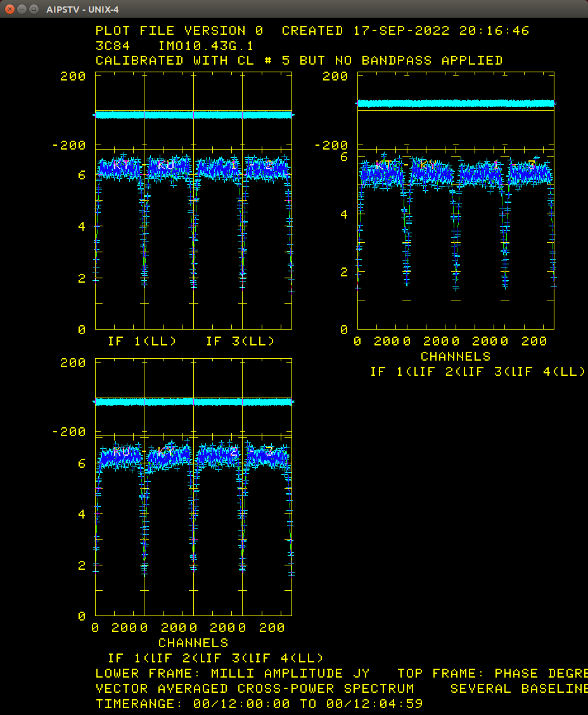Maximize the AIPSTV window
Screen dimensions: 588x715
point(34,9)
